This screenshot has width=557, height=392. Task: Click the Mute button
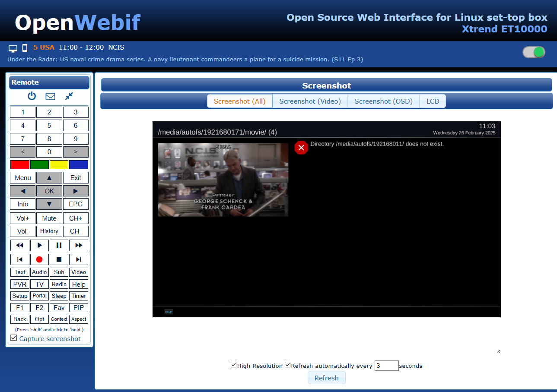tap(49, 218)
